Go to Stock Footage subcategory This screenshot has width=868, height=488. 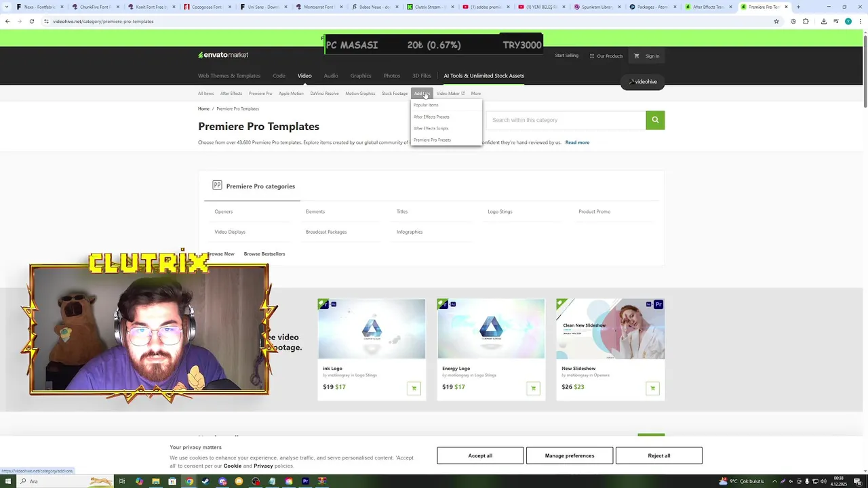pos(395,94)
